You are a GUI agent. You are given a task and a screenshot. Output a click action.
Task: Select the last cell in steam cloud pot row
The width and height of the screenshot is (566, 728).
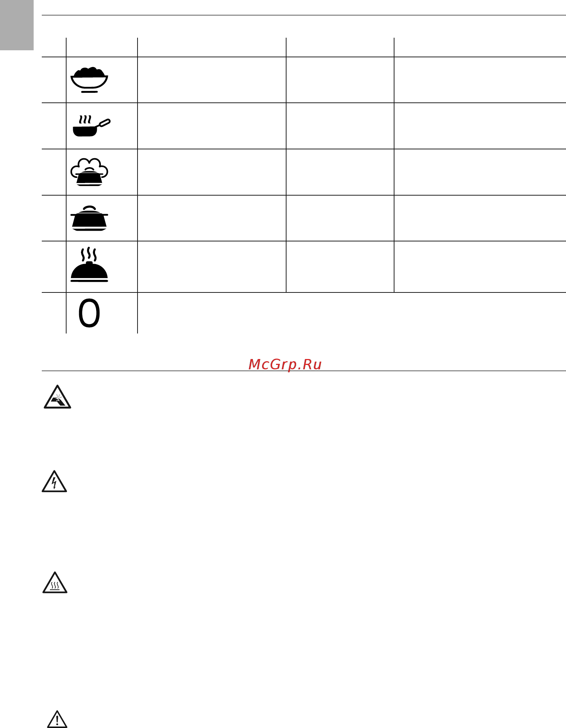480,172
